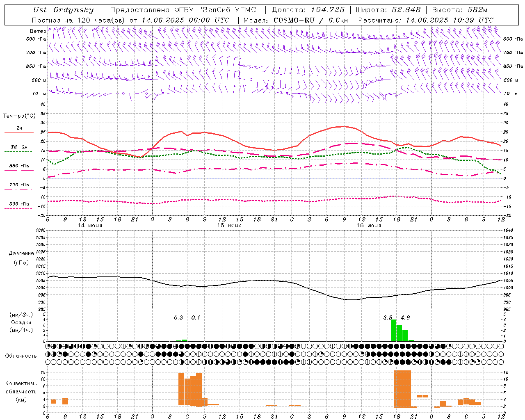This screenshot has height=420, width=525.
Task: Click the 700 гПа entry in temperature legend
Action: [19, 185]
